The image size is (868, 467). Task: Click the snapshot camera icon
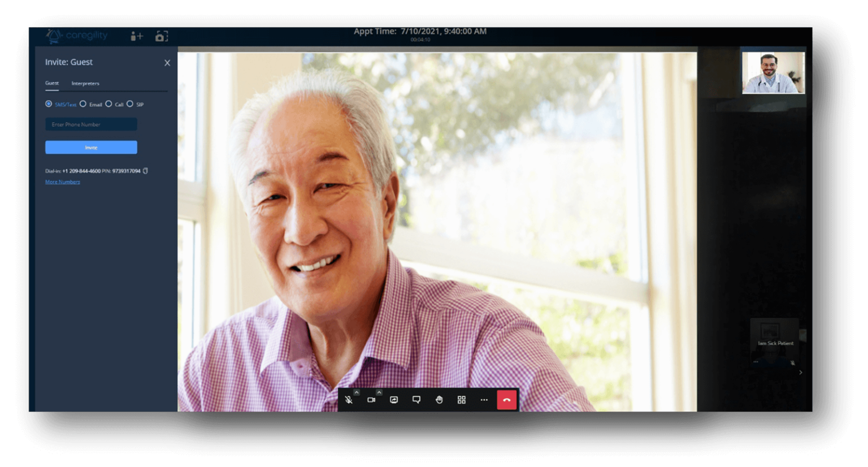coord(161,35)
